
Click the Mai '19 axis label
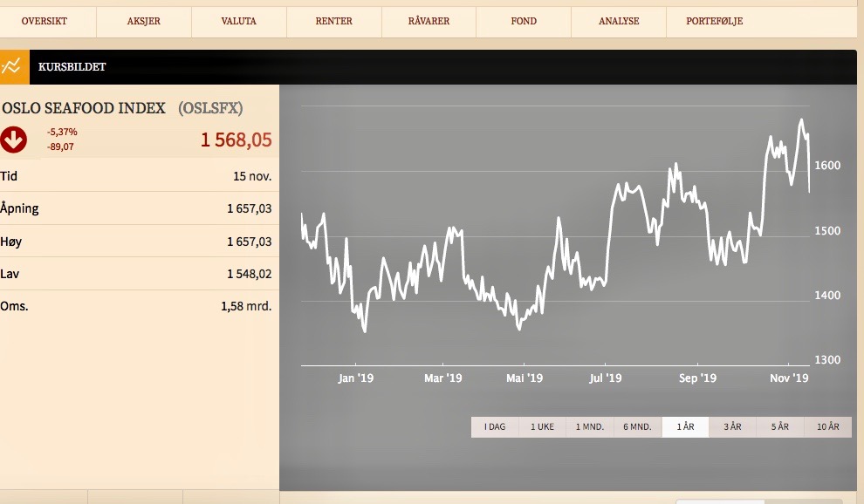524,378
